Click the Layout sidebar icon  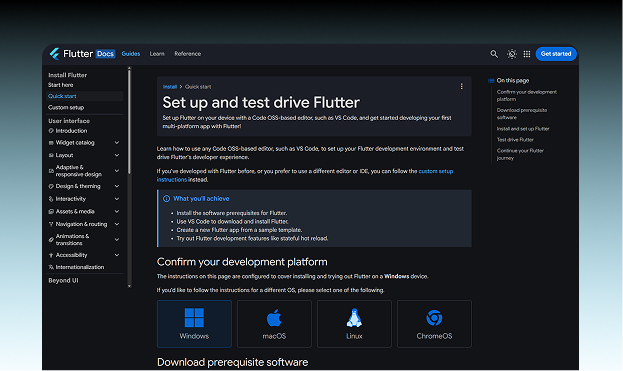pyautogui.click(x=51, y=155)
